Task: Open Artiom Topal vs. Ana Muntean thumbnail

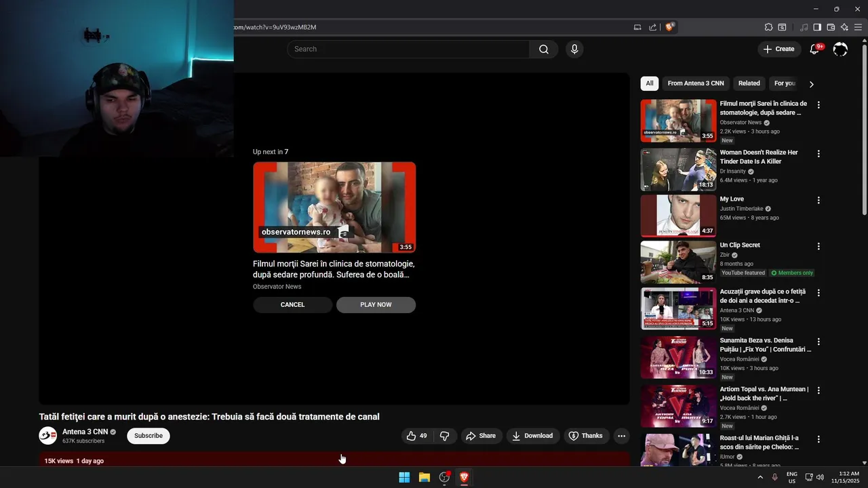Action: tap(678, 405)
